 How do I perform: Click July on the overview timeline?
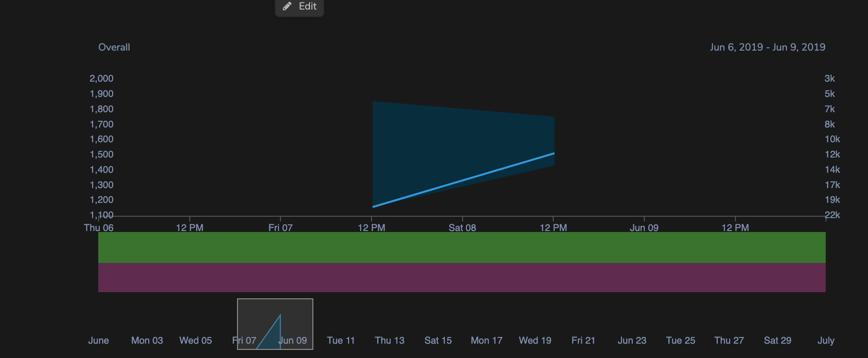coord(826,340)
